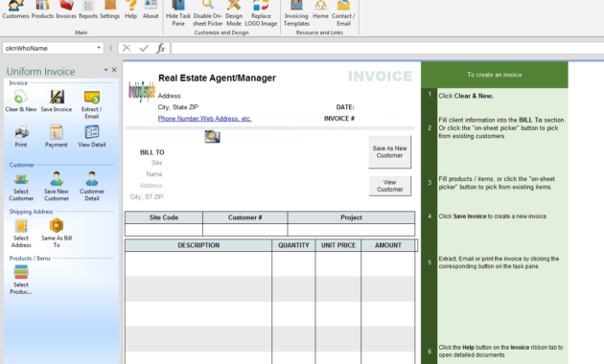Click Select Address icon
The image size is (604, 364).
(21, 233)
